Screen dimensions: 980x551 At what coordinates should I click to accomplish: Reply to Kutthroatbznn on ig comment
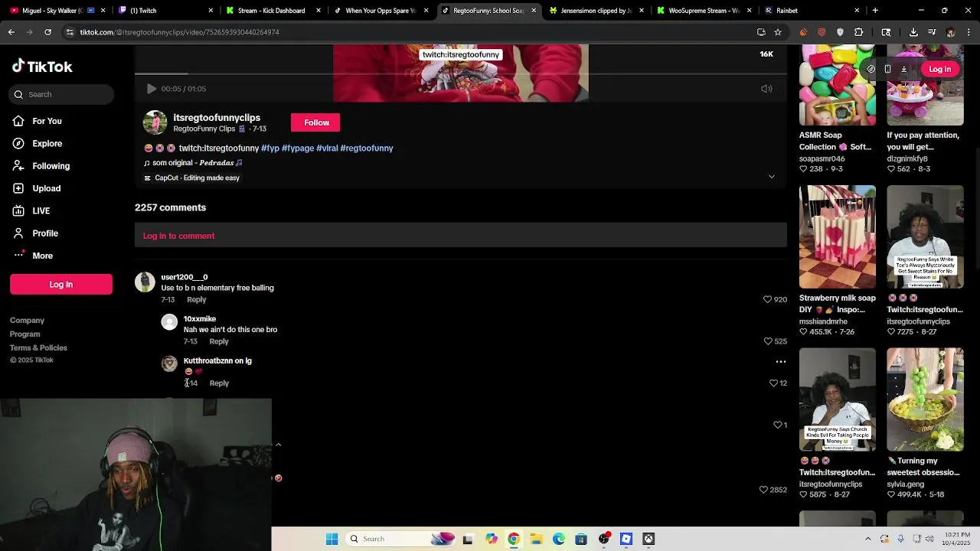219,383
